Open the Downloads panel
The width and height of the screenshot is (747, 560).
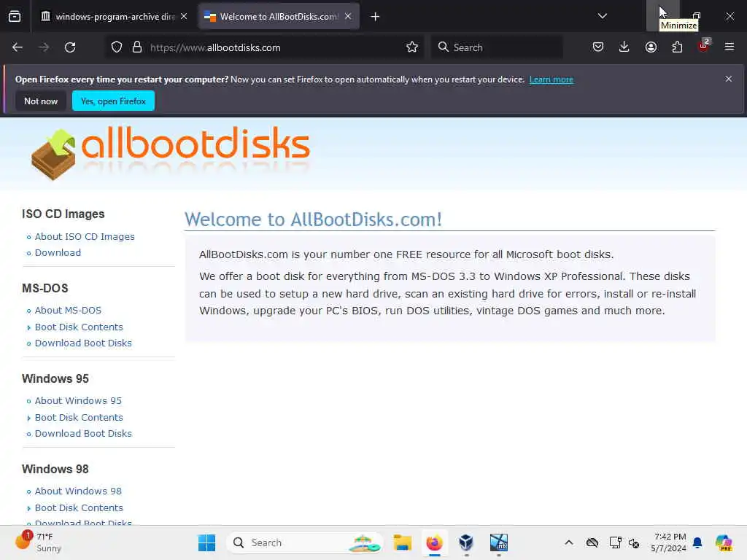624,47
